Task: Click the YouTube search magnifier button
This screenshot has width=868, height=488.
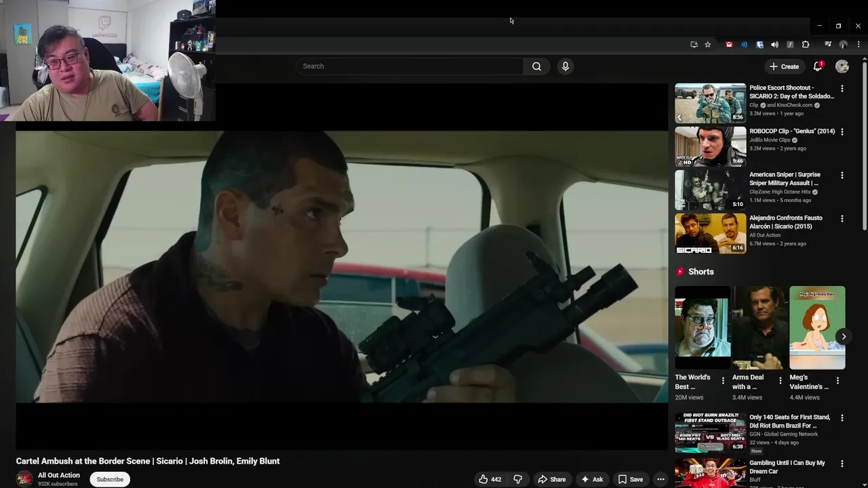Action: [x=536, y=66]
